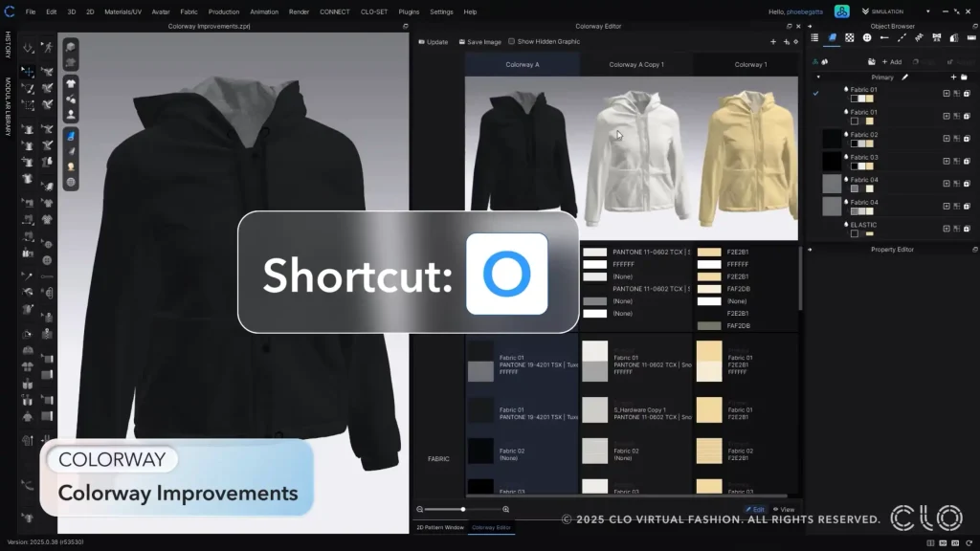This screenshot has height=551, width=980.
Task: Enable the Show Hidden Graphic checkbox
Action: click(512, 42)
